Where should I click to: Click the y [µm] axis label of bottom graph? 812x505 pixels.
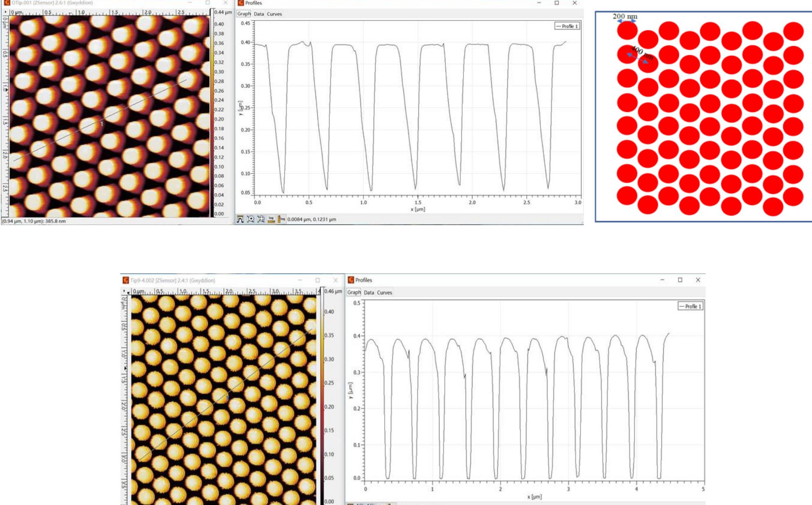point(350,391)
